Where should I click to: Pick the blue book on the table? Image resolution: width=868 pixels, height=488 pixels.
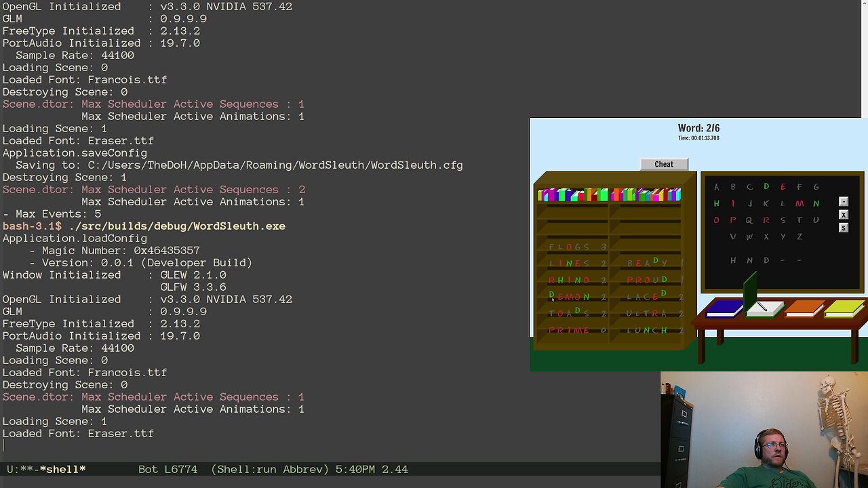click(x=724, y=308)
